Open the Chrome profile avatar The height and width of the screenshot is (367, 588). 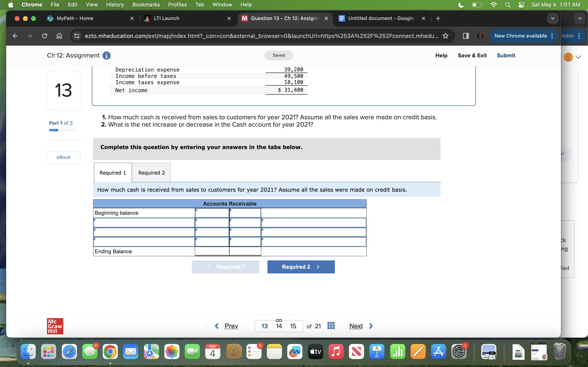click(x=481, y=36)
